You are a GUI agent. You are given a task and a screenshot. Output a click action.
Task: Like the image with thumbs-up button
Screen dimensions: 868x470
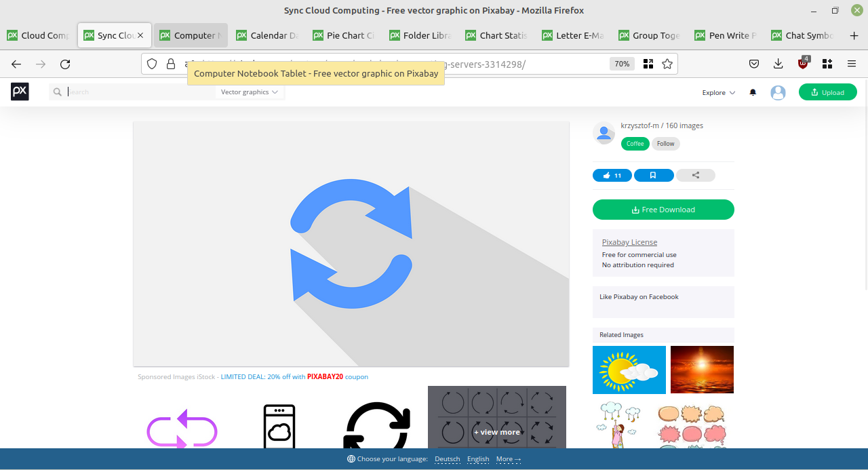tap(612, 176)
